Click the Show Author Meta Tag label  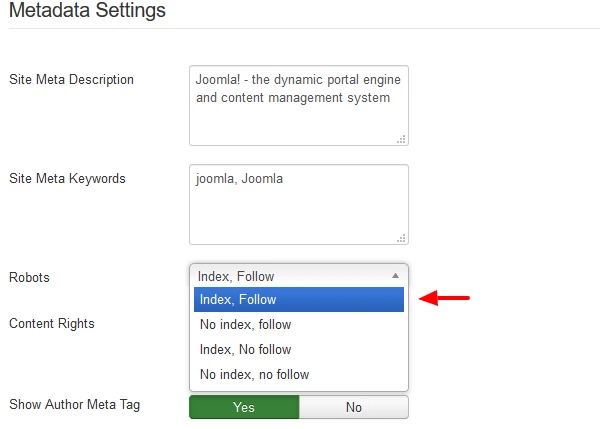point(75,405)
